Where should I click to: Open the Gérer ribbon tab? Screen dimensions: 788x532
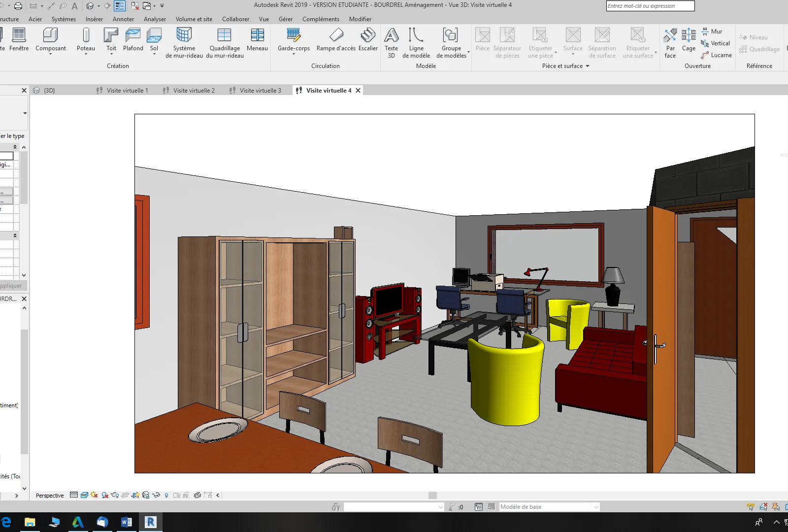(x=286, y=19)
